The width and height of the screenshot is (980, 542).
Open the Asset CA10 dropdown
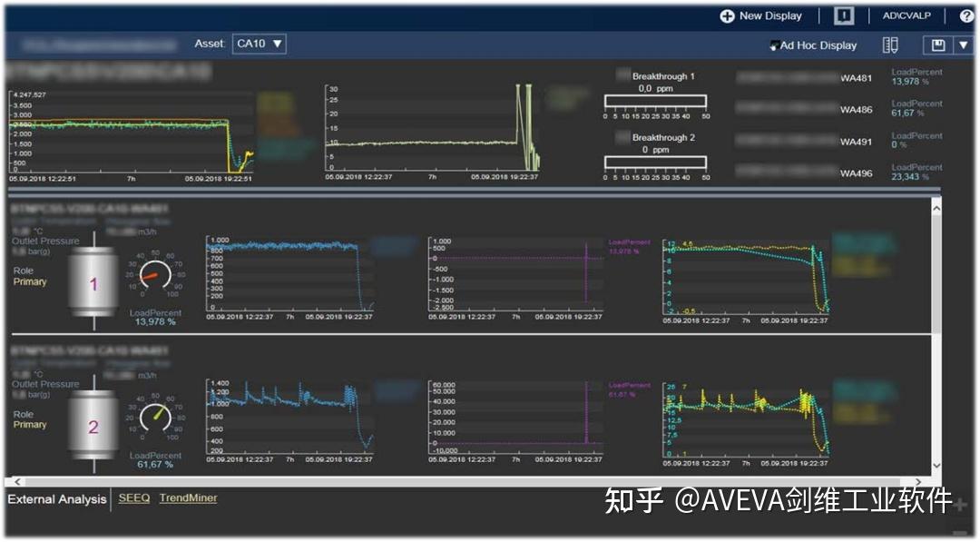(260, 44)
